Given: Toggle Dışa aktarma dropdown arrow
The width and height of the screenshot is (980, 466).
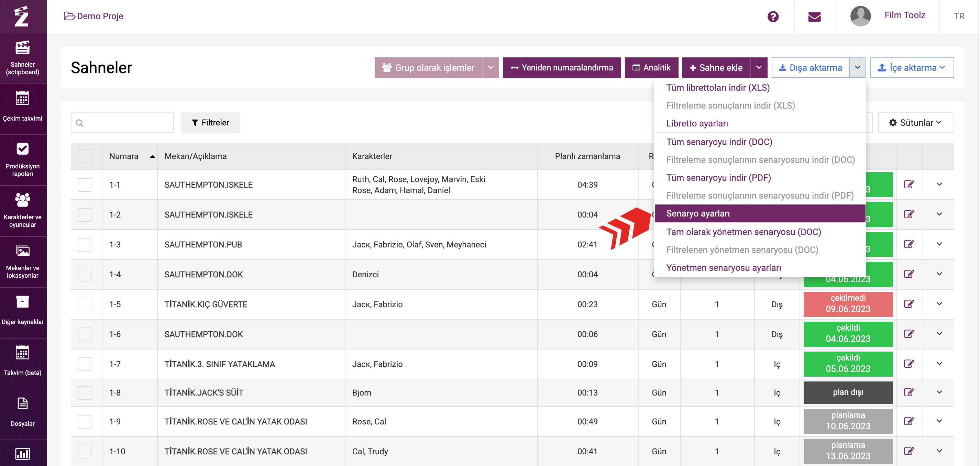Looking at the screenshot, I should 858,68.
